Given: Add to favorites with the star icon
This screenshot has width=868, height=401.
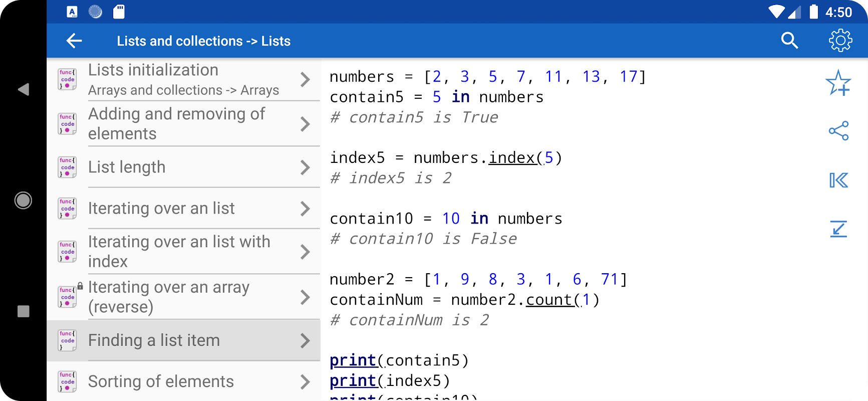Looking at the screenshot, I should click(838, 83).
